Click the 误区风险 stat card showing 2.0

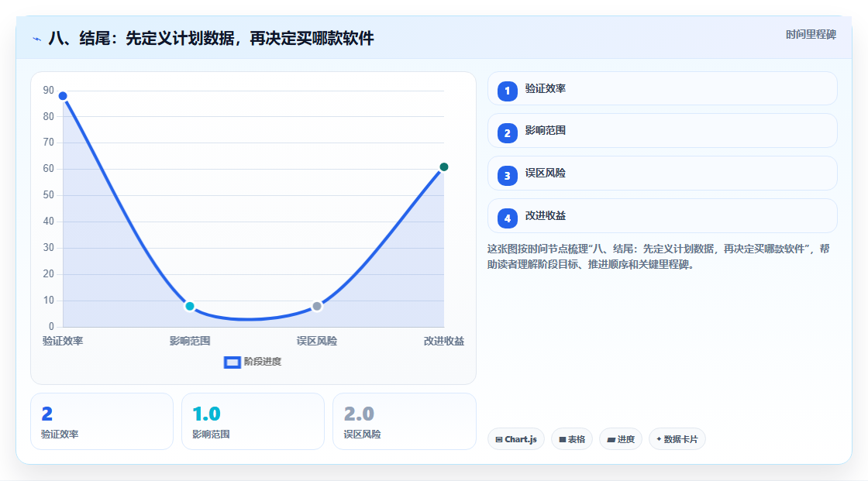click(x=404, y=421)
